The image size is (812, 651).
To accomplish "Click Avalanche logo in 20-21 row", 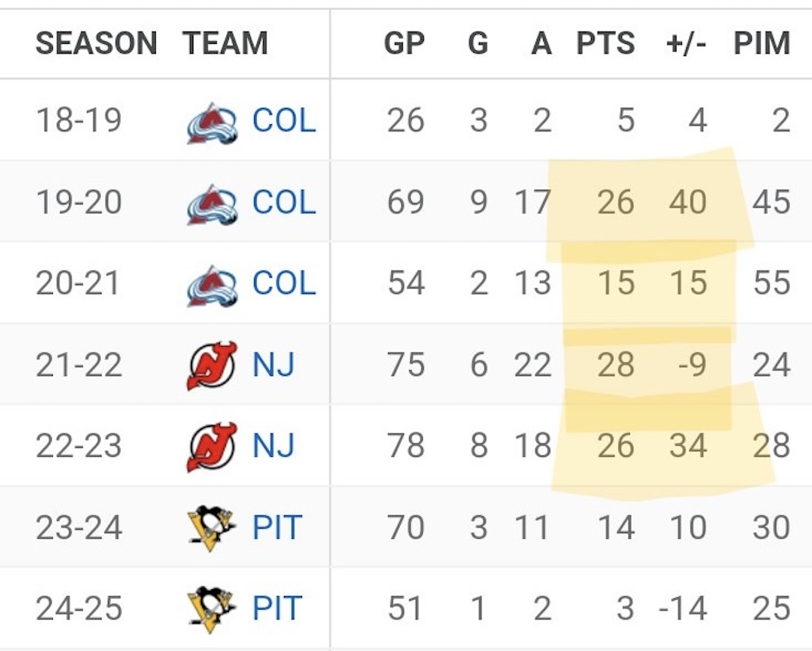I will (212, 286).
